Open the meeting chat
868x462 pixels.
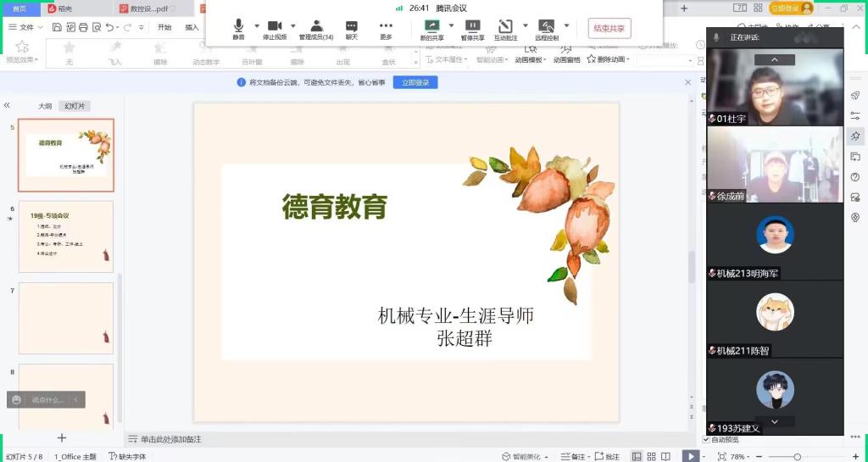coord(352,29)
